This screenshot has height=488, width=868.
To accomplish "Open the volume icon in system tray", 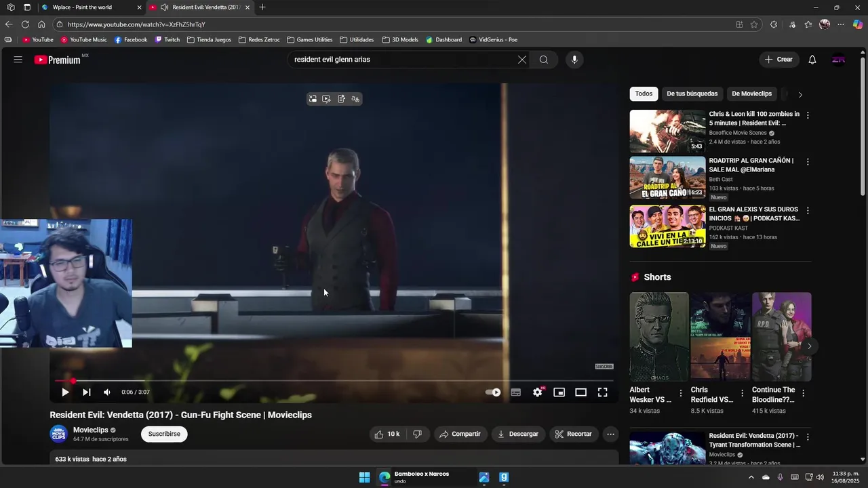I will pyautogui.click(x=821, y=478).
